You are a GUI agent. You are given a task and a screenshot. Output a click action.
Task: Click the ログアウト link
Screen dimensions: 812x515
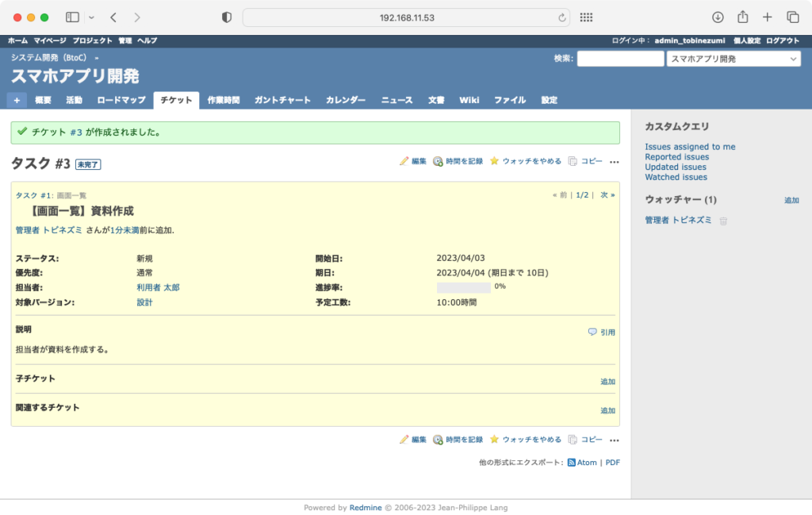(x=783, y=40)
